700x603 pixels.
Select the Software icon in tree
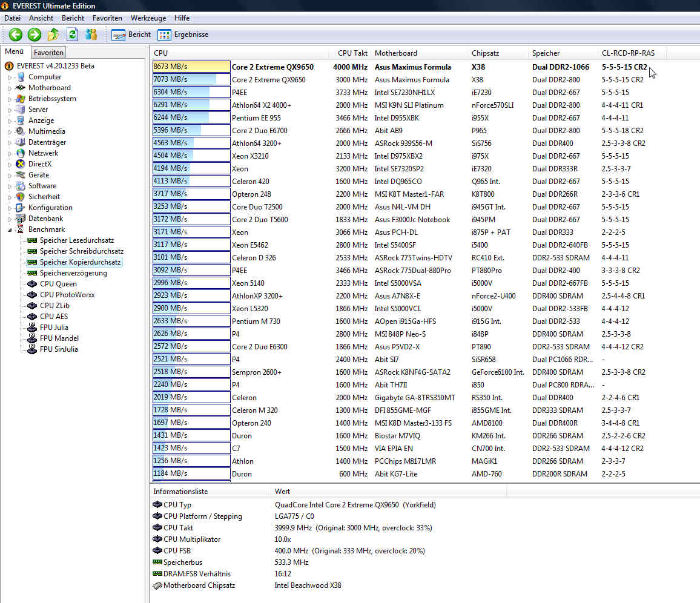[x=21, y=186]
